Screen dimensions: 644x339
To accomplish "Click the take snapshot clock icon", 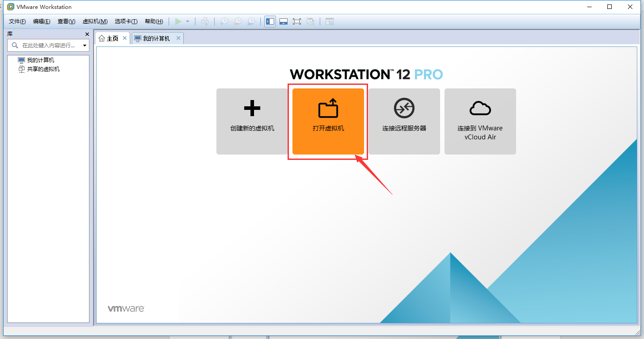I will click(x=224, y=21).
